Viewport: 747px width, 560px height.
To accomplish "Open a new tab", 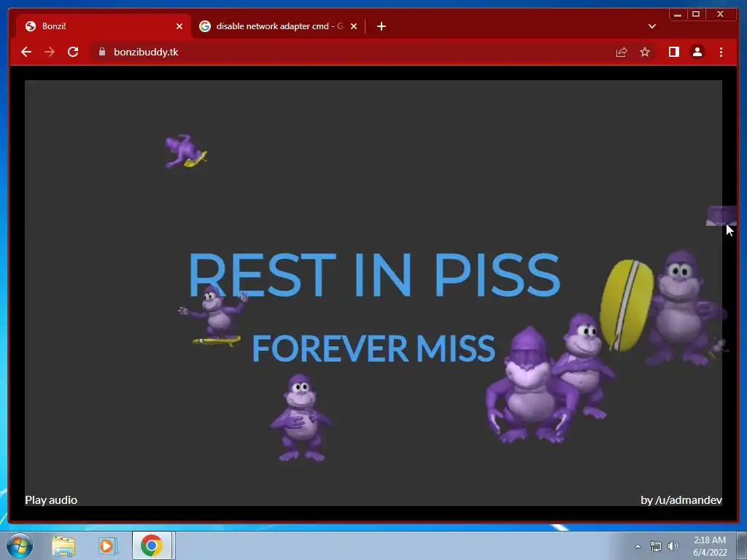I will pos(381,26).
